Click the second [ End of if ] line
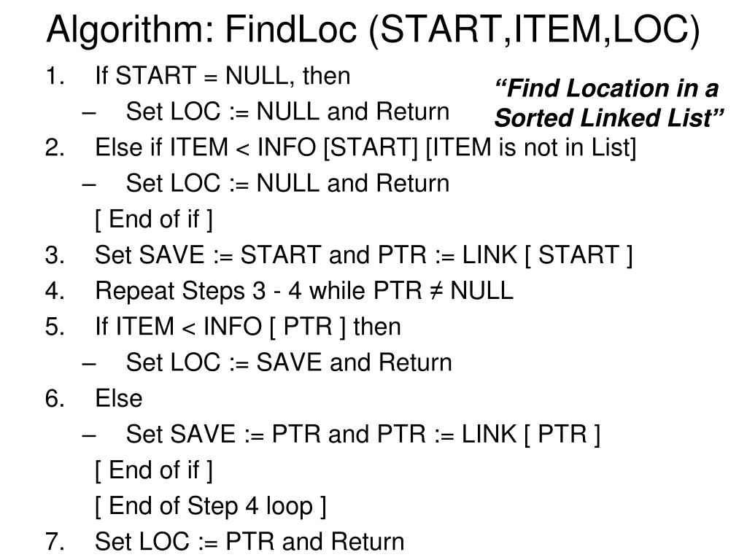Screen dimensions: 747x560 click(154, 470)
